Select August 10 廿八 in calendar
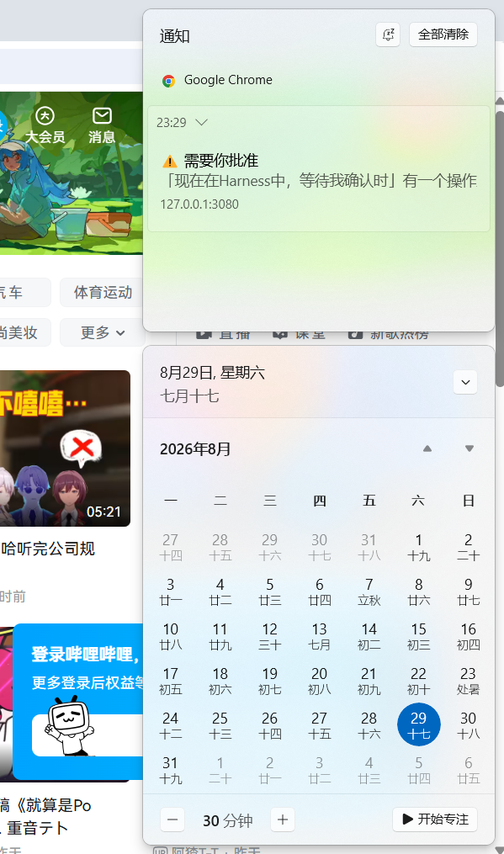Image resolution: width=504 pixels, height=854 pixels. (x=170, y=636)
